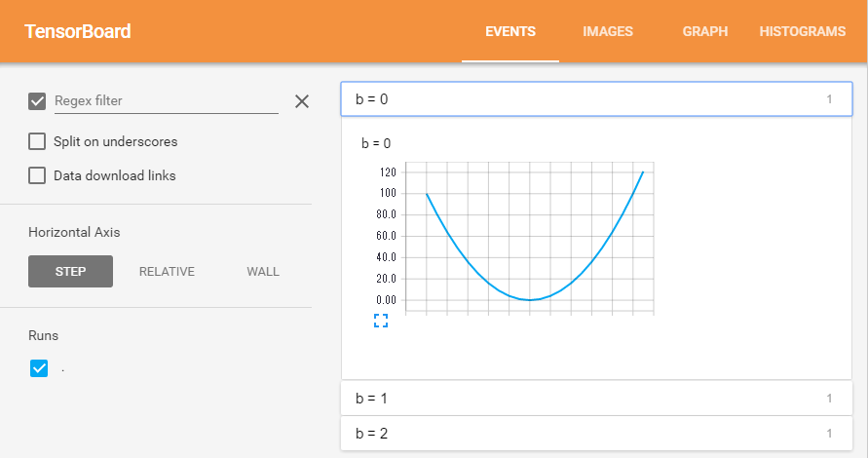Collapse the b = 0 section header

pos(596,99)
